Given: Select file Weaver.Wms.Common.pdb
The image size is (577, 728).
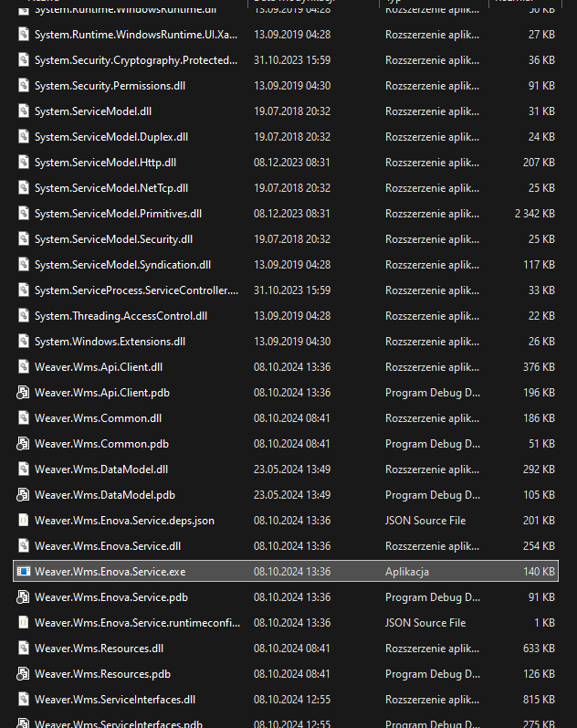Looking at the screenshot, I should coord(101,444).
